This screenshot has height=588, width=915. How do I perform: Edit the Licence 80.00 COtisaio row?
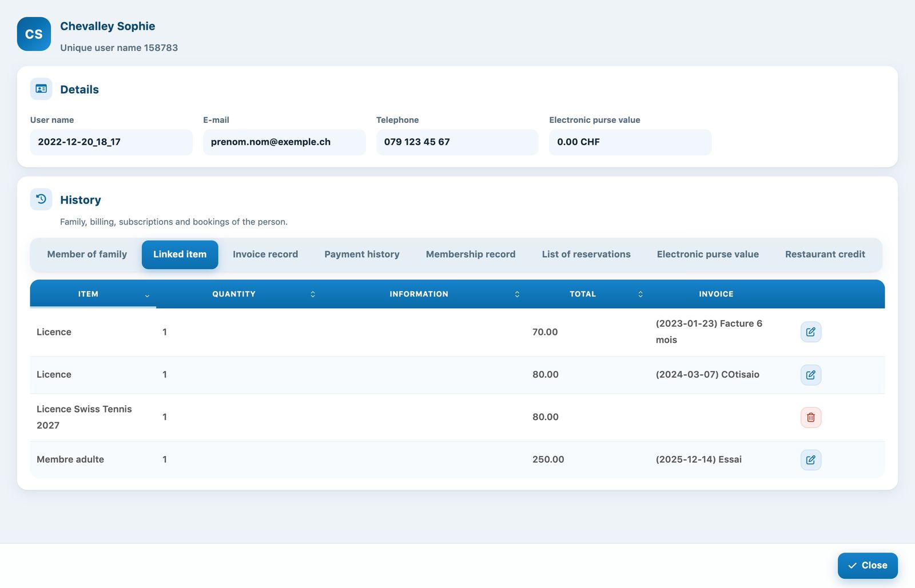pos(811,375)
